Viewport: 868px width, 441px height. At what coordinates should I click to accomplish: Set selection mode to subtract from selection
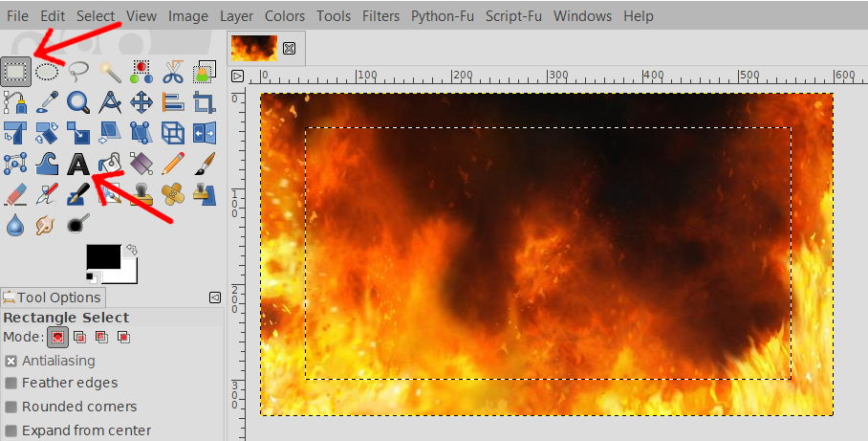(x=101, y=337)
